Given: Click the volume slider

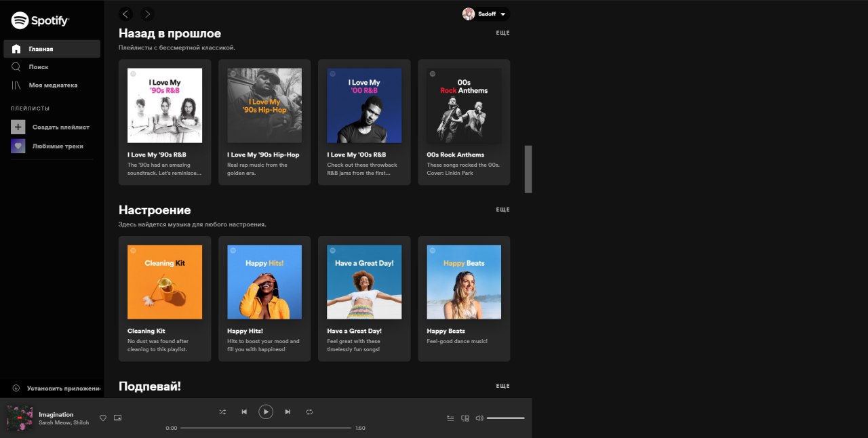Looking at the screenshot, I should point(506,418).
